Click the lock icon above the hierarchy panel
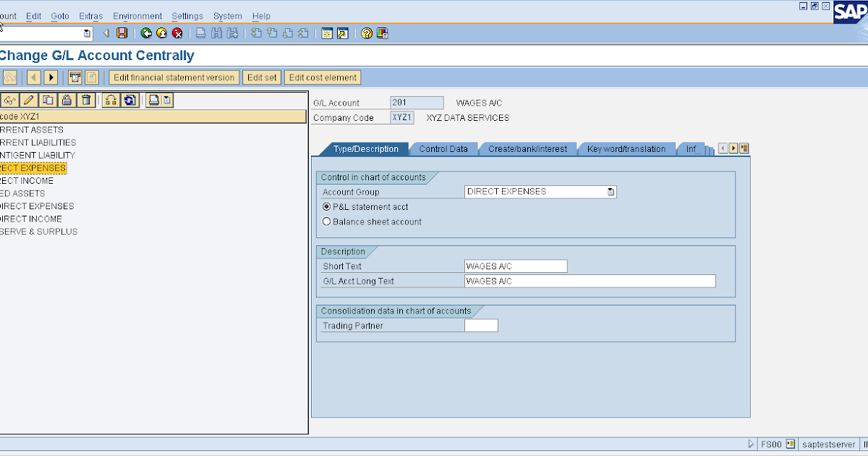This screenshot has height=456, width=868. click(x=65, y=100)
